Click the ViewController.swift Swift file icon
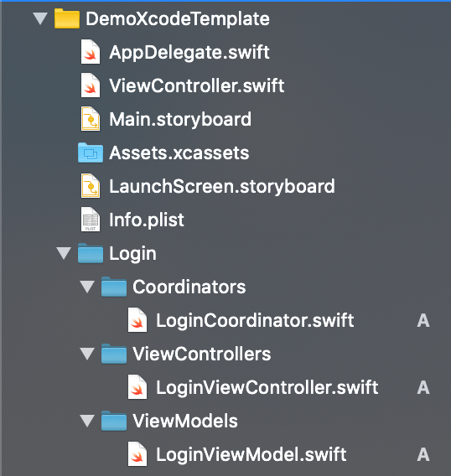The height and width of the screenshot is (476, 451). pyautogui.click(x=91, y=85)
